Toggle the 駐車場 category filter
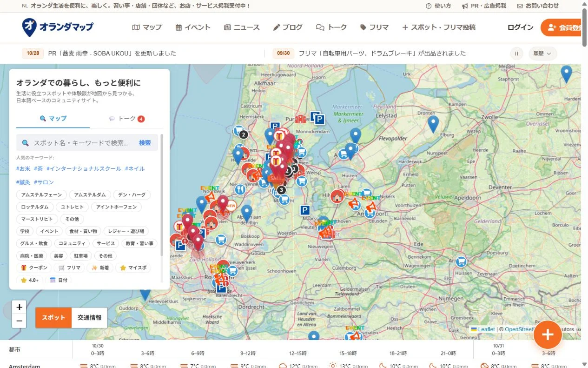 click(80, 256)
